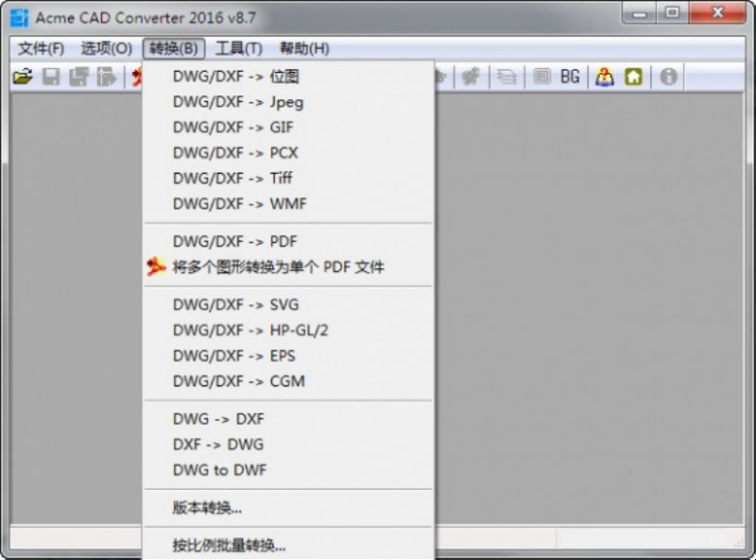Choose DWG/DXF -> GIF conversion

288,127
